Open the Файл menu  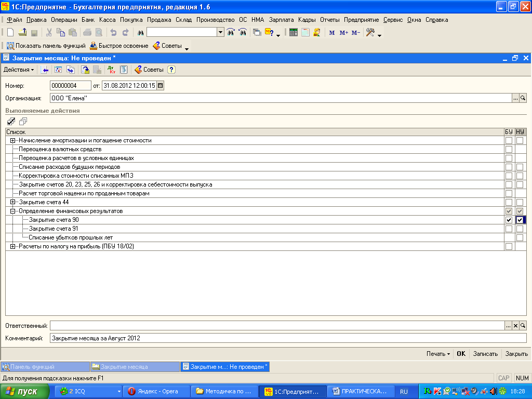14,20
